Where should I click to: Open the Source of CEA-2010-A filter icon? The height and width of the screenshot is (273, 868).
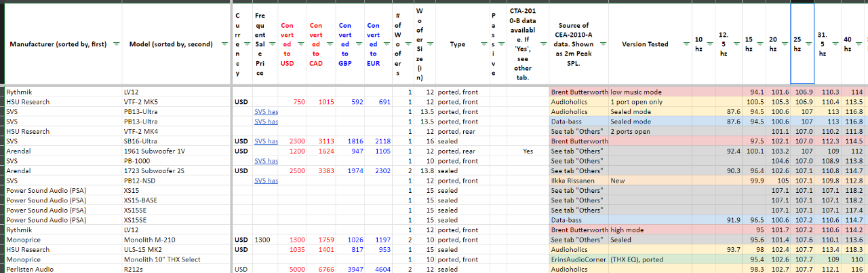pyautogui.click(x=602, y=44)
